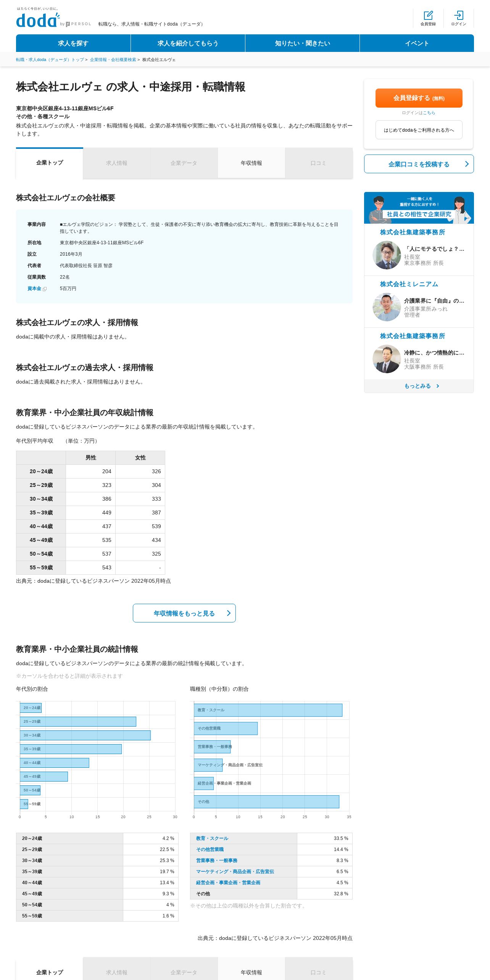The height and width of the screenshot is (980, 490).
Task: Open マーケティング・商品企画・広告宣伝 link
Action: 235,872
